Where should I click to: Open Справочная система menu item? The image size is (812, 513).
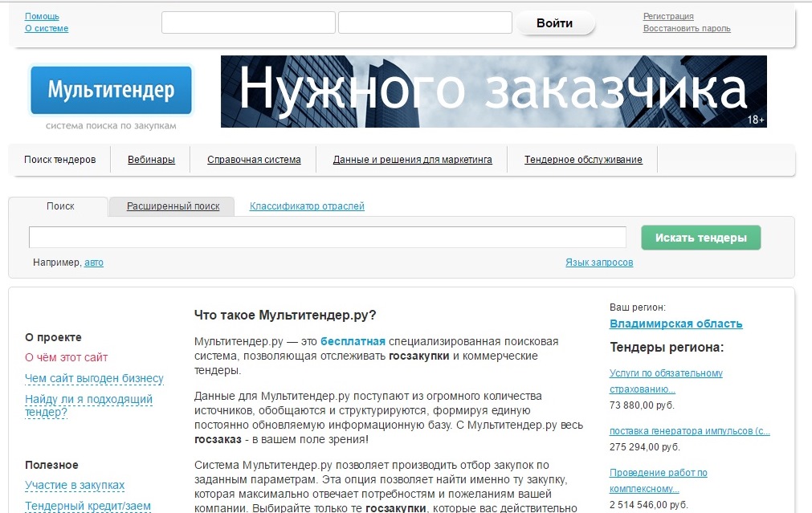click(254, 160)
